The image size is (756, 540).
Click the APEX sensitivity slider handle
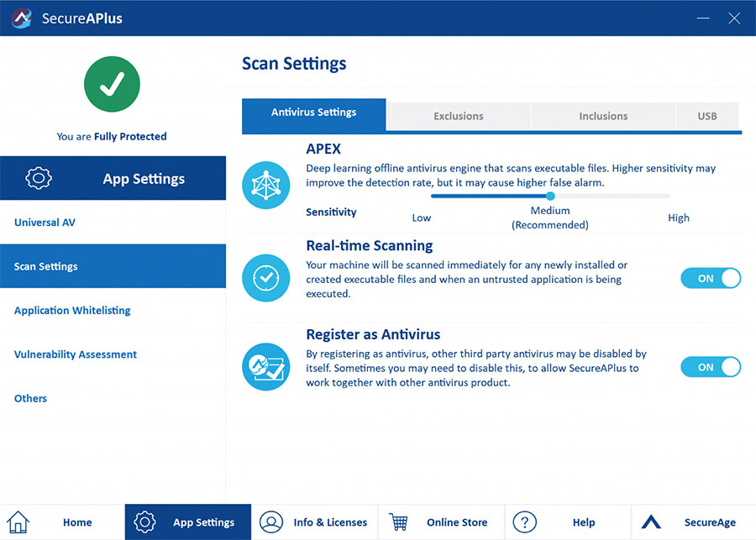[x=550, y=196]
